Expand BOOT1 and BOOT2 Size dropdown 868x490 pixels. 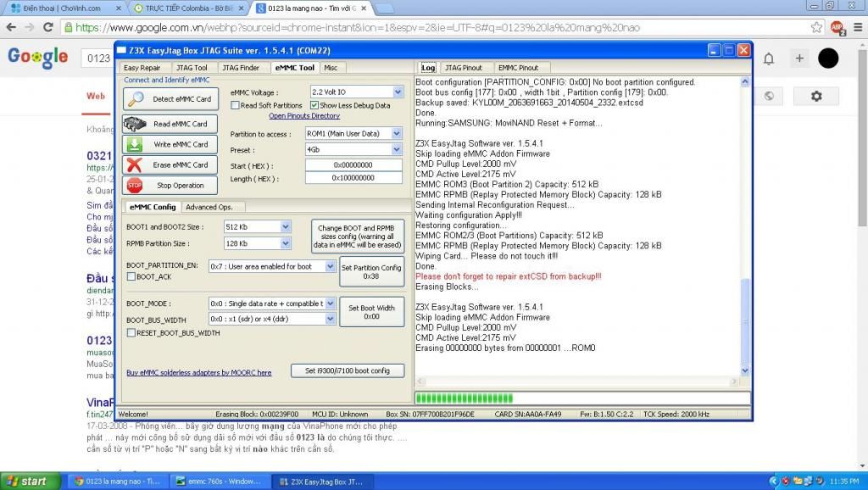click(285, 226)
